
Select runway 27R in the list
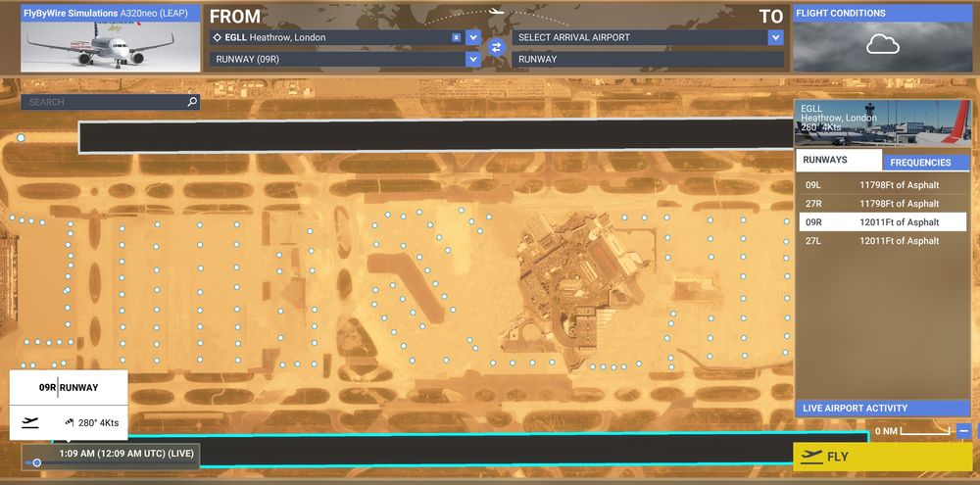[x=881, y=204]
